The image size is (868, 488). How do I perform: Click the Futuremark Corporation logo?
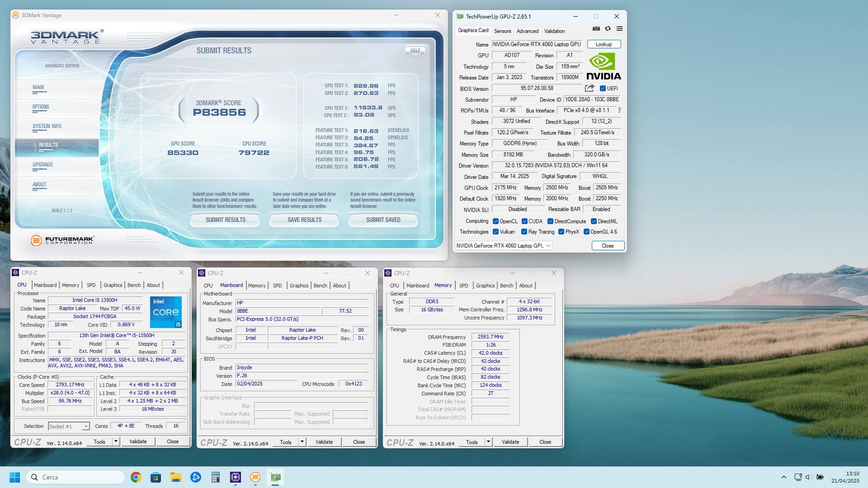(62, 240)
